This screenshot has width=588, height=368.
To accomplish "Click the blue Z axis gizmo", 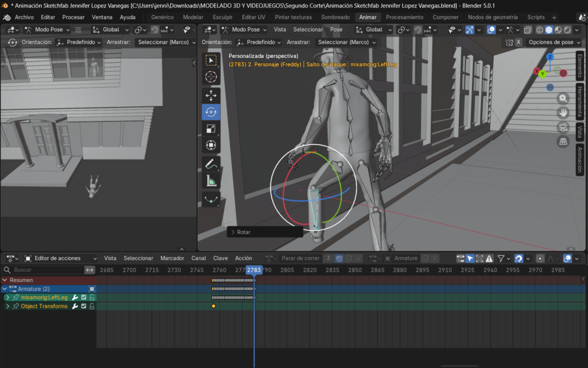I will [550, 57].
